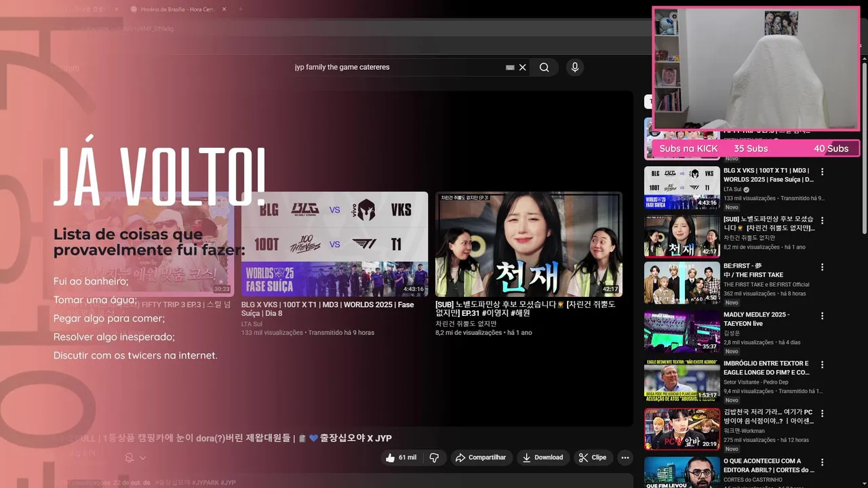Open options menu for IMBRÓGLIO ENTRE TEXTOR video
The width and height of the screenshot is (868, 488).
823,365
